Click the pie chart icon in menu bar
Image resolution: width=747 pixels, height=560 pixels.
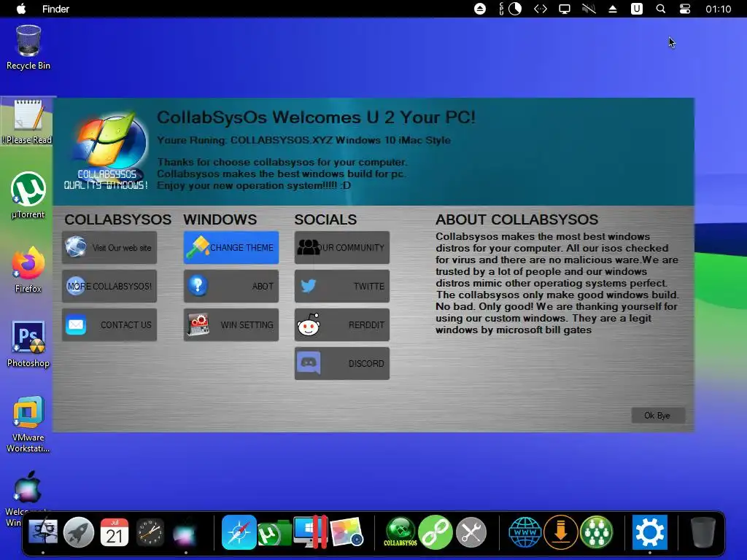tap(515, 9)
